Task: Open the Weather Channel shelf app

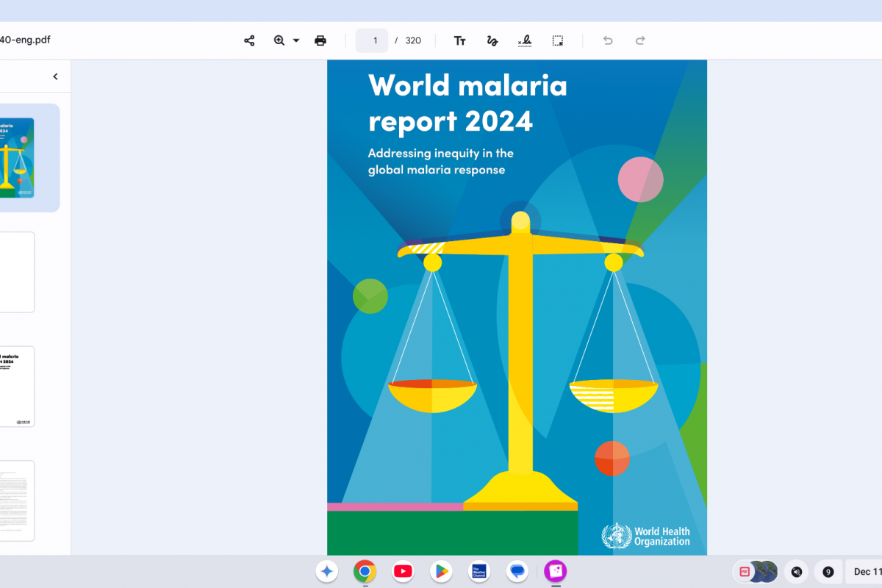Action: [479, 571]
